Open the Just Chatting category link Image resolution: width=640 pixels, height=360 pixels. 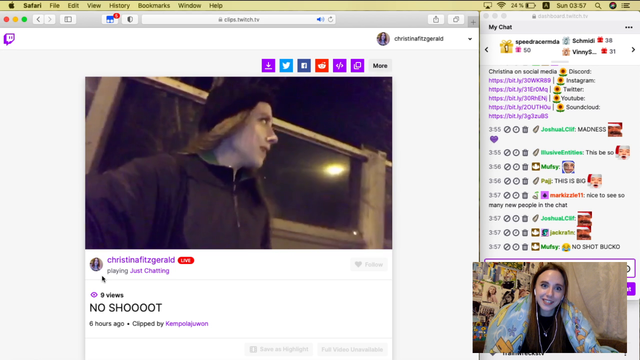[149, 271]
